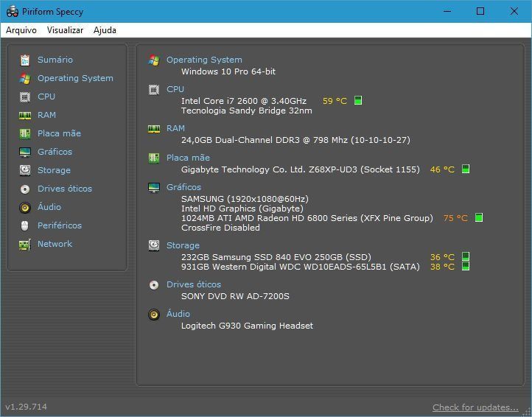Image resolution: width=532 pixels, height=417 pixels.
Task: Select Storage in the sidebar
Action: click(54, 170)
